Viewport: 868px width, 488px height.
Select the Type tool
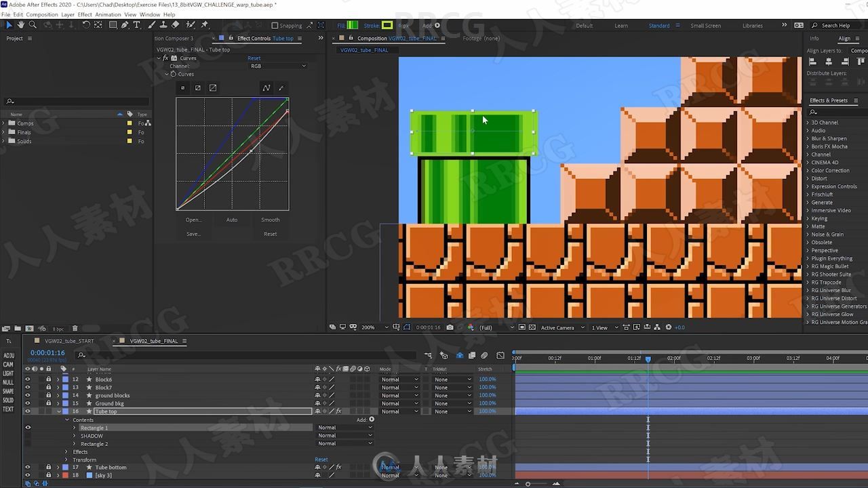pyautogui.click(x=136, y=25)
